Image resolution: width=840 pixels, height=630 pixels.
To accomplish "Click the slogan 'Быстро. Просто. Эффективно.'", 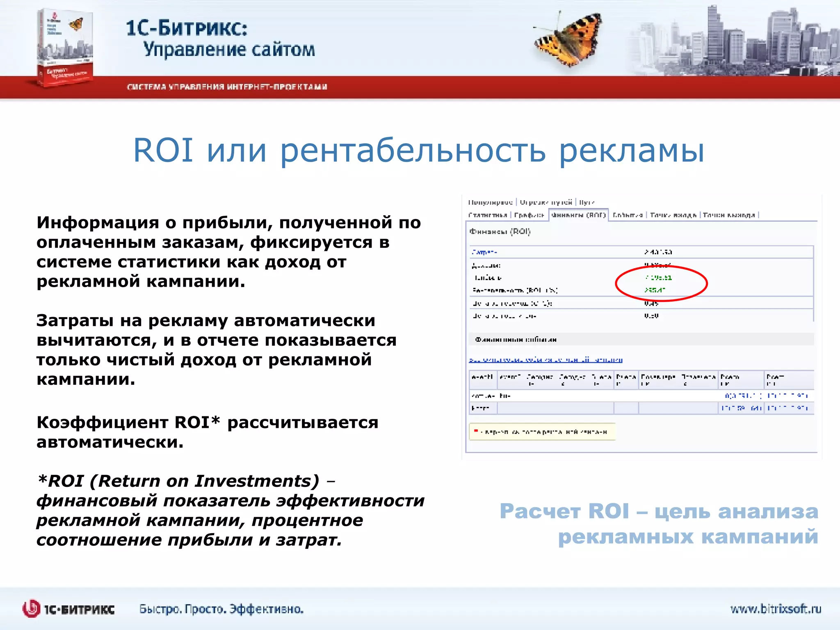I will 221,609.
